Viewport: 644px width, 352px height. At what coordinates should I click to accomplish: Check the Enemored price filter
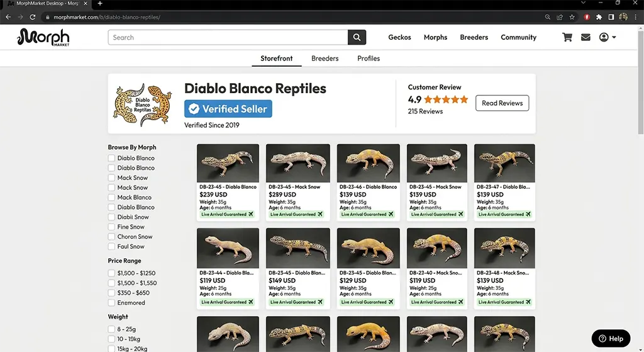tap(111, 303)
